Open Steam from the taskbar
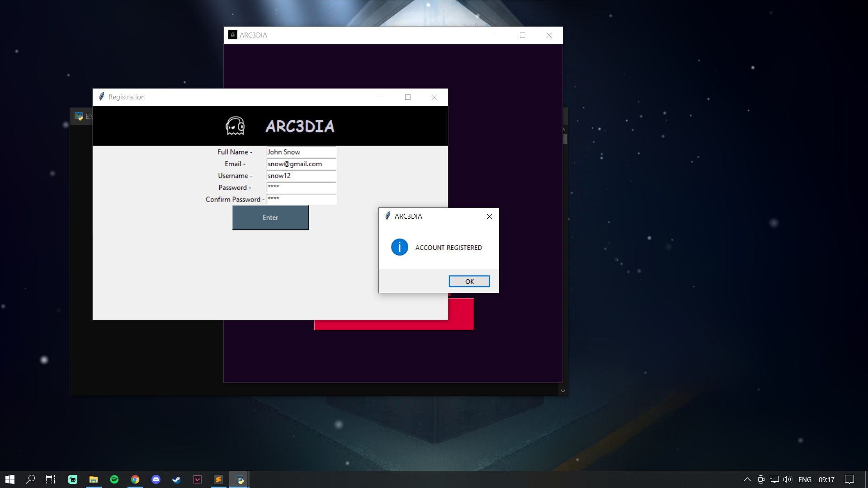This screenshot has width=868, height=488. point(177,479)
